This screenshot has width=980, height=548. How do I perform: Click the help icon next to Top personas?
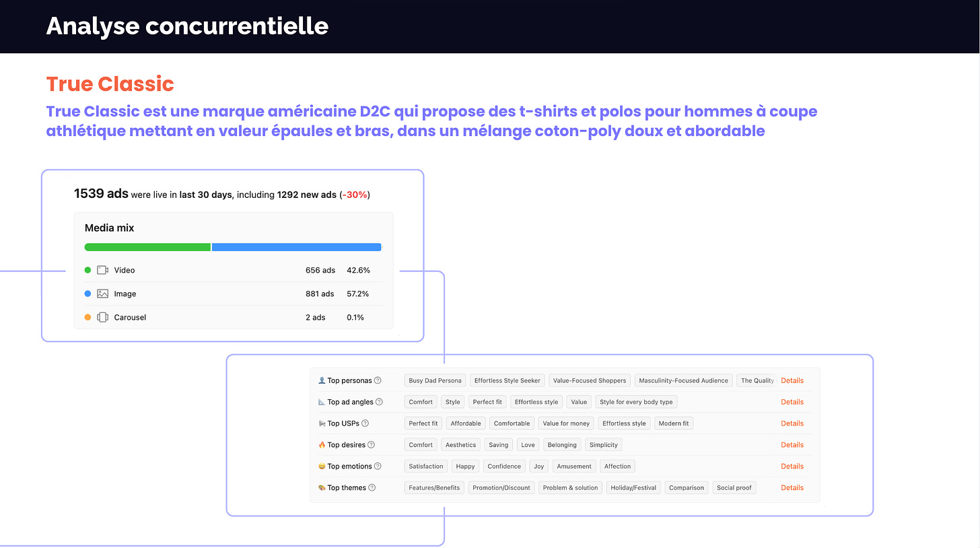[x=378, y=380]
